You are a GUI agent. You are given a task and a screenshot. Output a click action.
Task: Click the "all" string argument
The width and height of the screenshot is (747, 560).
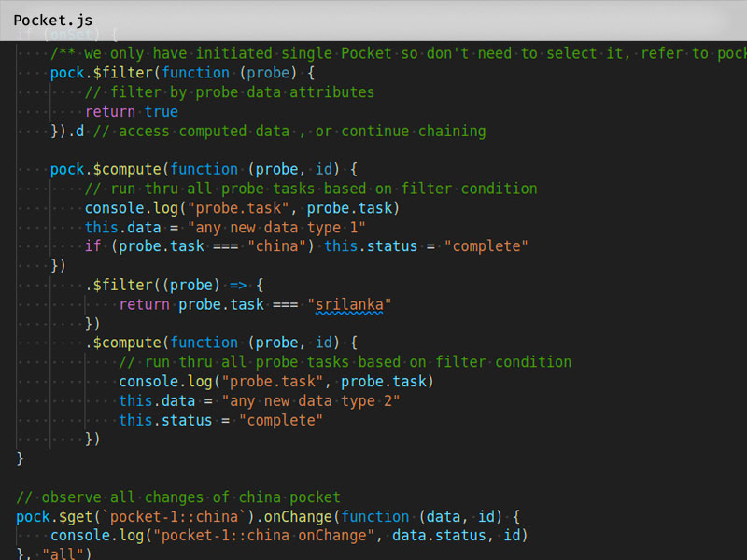65,554
